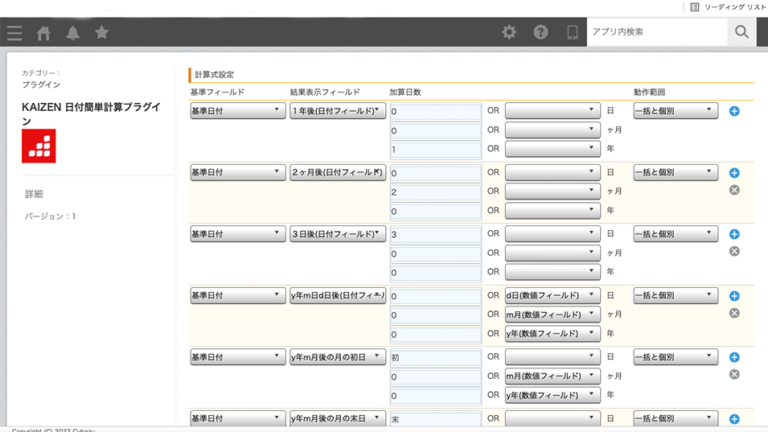The height and width of the screenshot is (432, 768).
Task: Open the settings gear icon
Action: (509, 33)
